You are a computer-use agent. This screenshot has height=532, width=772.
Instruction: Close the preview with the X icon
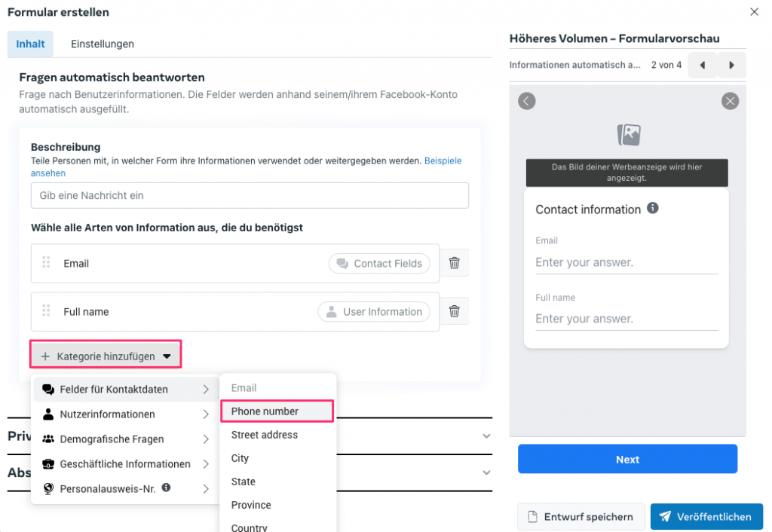coord(730,101)
